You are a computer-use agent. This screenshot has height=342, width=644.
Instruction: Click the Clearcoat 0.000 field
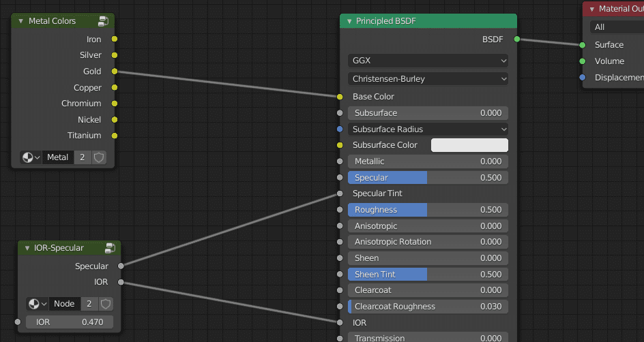428,290
